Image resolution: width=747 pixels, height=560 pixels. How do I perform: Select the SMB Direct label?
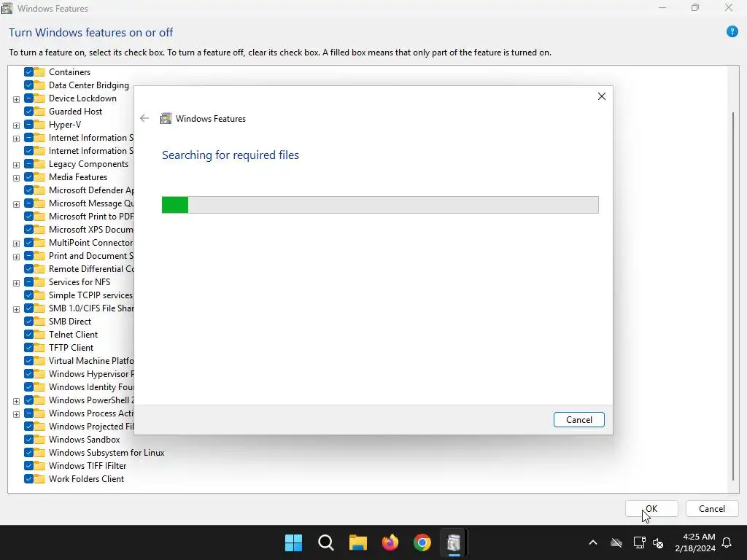[70, 322]
